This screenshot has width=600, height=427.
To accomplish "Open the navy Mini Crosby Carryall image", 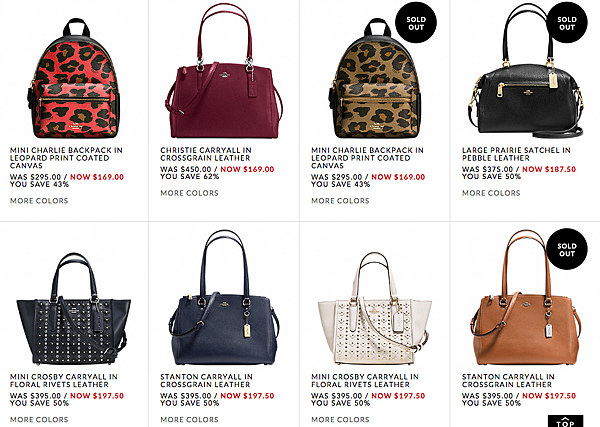I will point(73,308).
